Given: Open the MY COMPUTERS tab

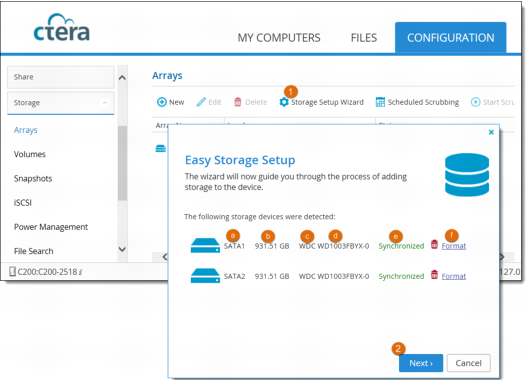Looking at the screenshot, I should (x=279, y=38).
